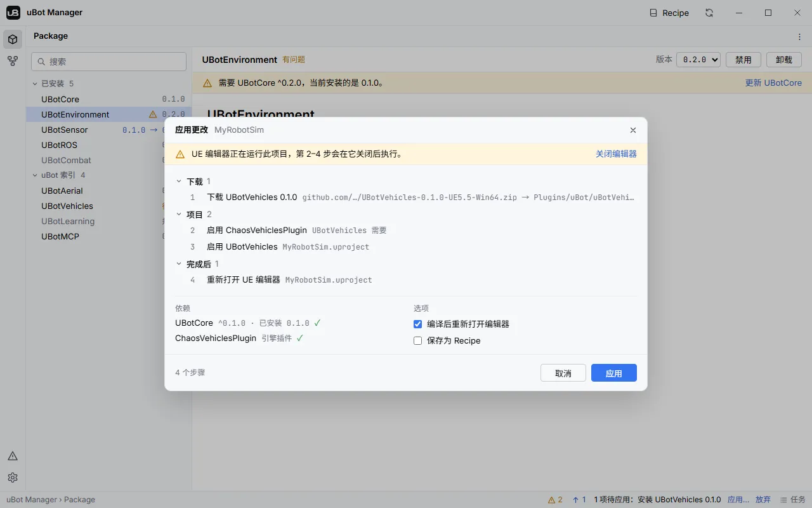Select UBotMCP in the package list

pyautogui.click(x=108, y=236)
